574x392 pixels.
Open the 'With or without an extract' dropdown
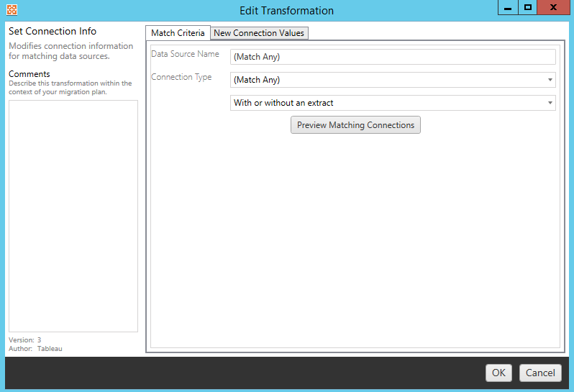pos(393,103)
